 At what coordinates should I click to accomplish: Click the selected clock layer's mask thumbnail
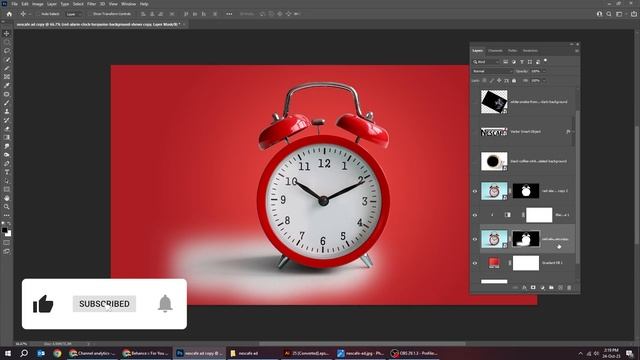[x=526, y=239]
